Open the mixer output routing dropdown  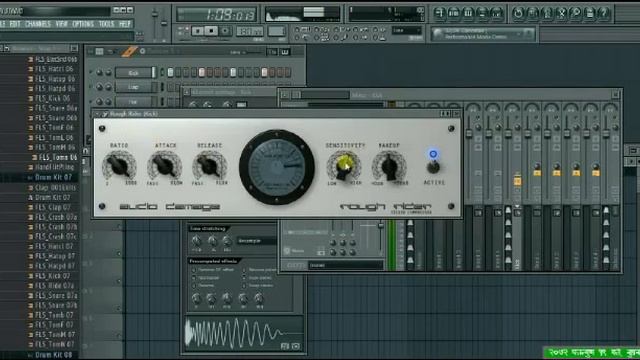pos(346,265)
